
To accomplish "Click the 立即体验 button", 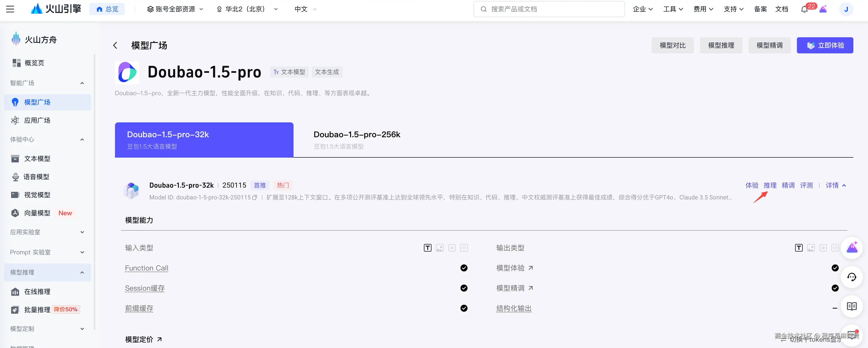I will click(825, 45).
